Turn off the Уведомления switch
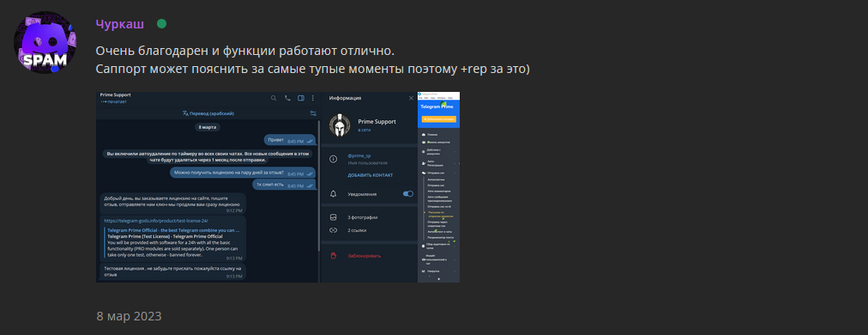The width and height of the screenshot is (868, 335). pyautogui.click(x=408, y=194)
